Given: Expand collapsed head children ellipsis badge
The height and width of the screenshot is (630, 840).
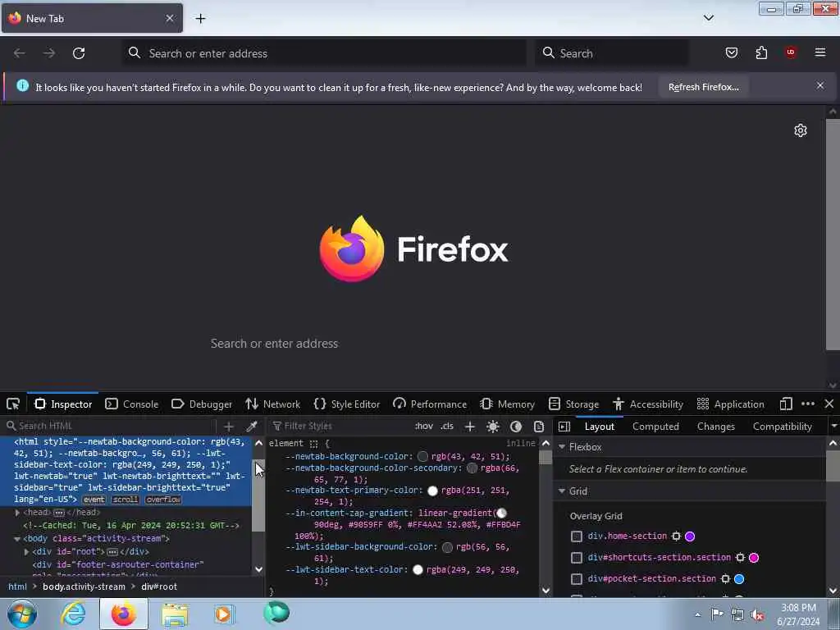Looking at the screenshot, I should 59,513.
